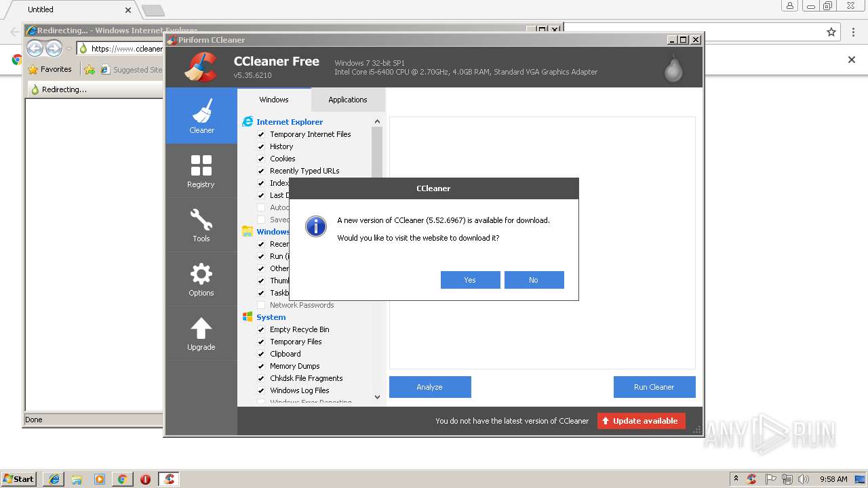
Task: Open IE recent pages dropdown arrow
Action: point(68,49)
